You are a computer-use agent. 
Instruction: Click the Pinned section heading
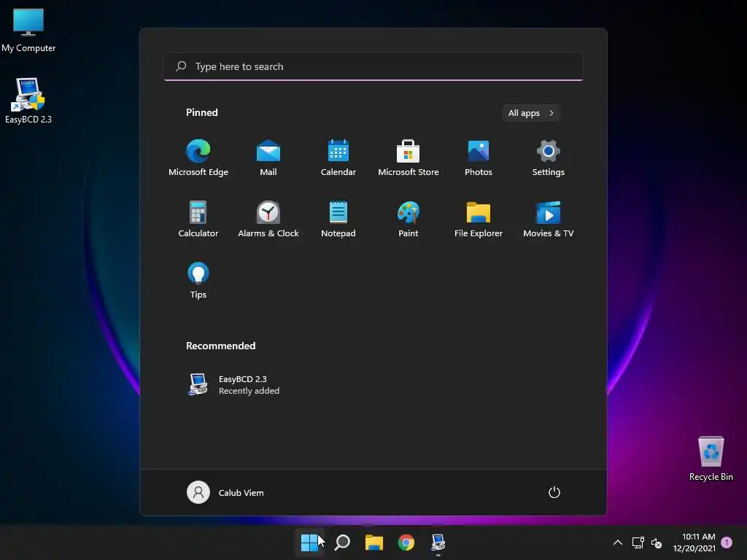point(202,112)
